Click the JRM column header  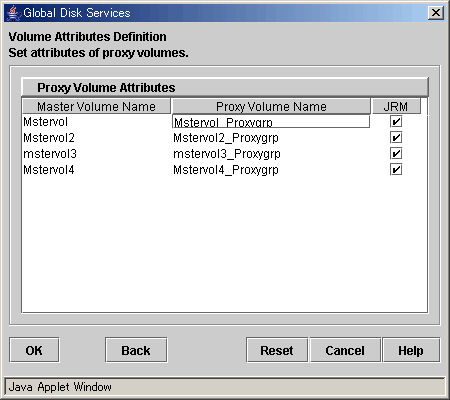tap(396, 106)
